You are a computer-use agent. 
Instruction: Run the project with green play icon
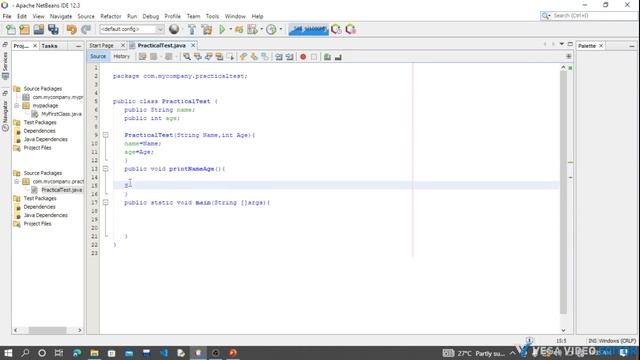(x=222, y=29)
